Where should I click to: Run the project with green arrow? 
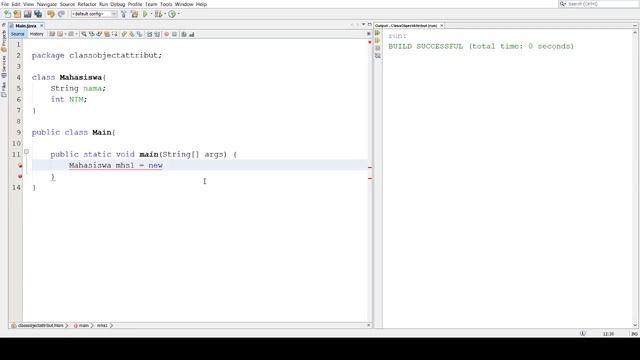145,14
